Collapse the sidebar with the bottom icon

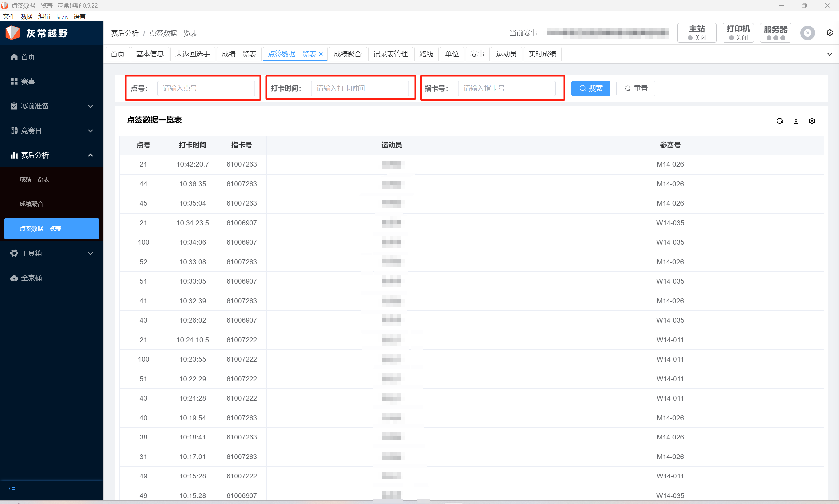pos(12,489)
